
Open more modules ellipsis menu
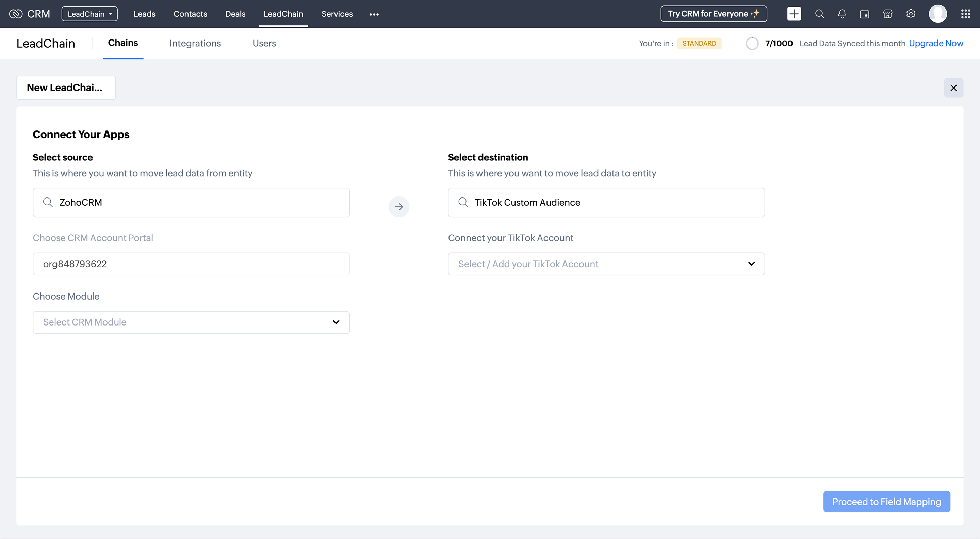point(374,14)
